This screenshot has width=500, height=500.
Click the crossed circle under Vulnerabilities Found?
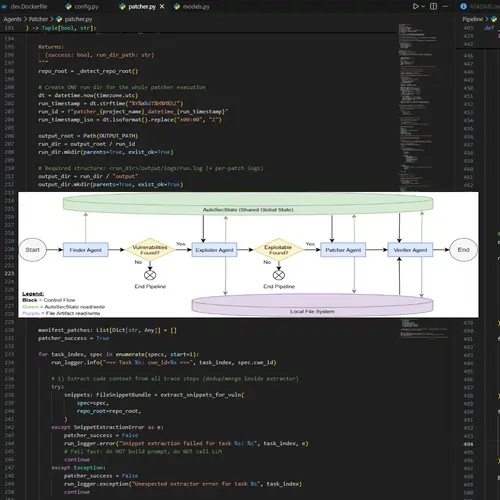pyautogui.click(x=150, y=275)
